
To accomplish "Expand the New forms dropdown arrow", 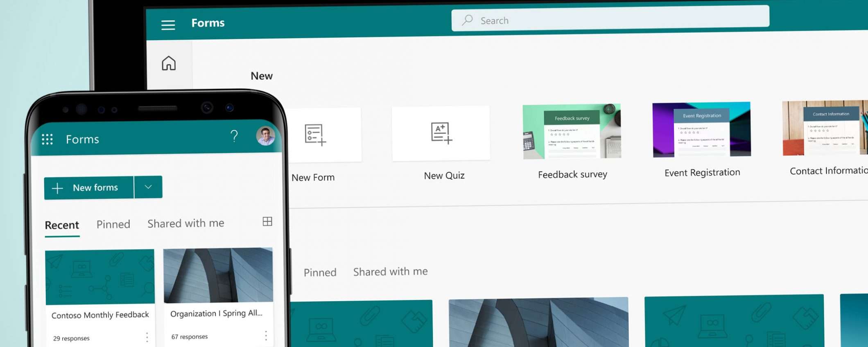I will pyautogui.click(x=148, y=187).
